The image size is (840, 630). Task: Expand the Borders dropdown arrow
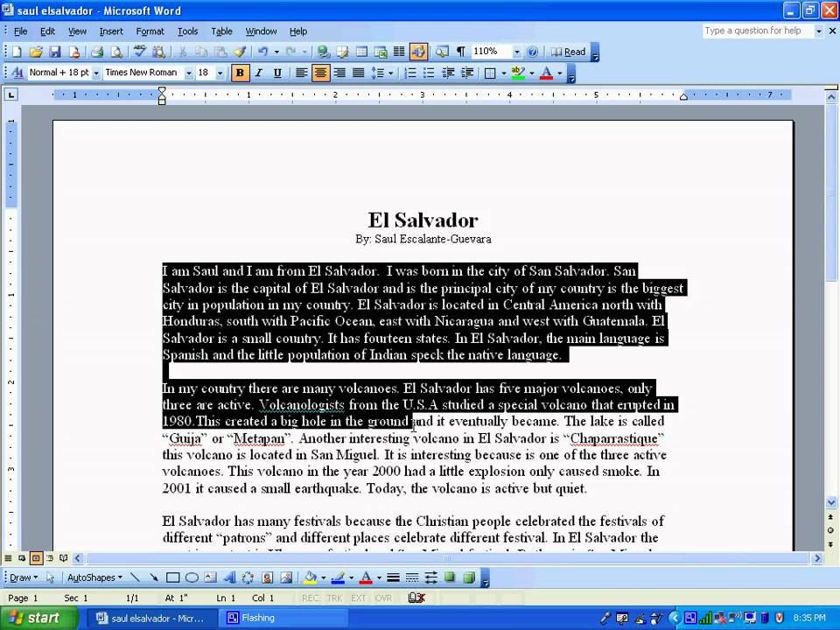coord(504,73)
